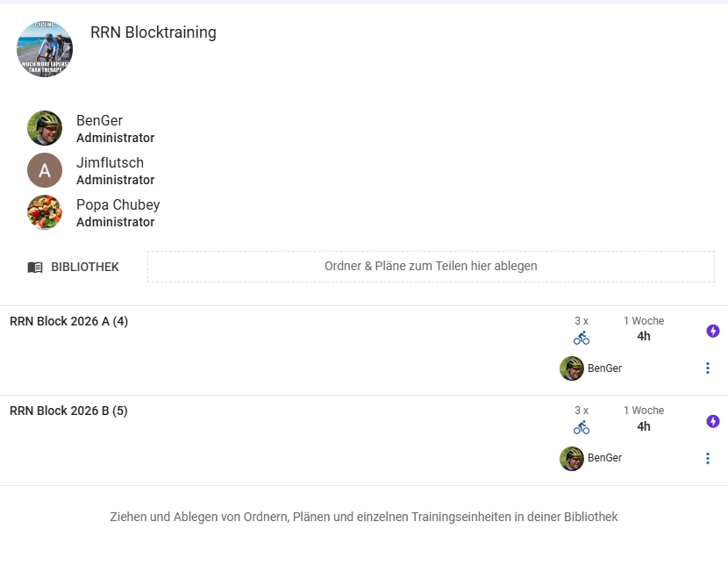Image resolution: width=728 pixels, height=572 pixels.
Task: Click the purple lightning icon for Block A
Action: [713, 331]
